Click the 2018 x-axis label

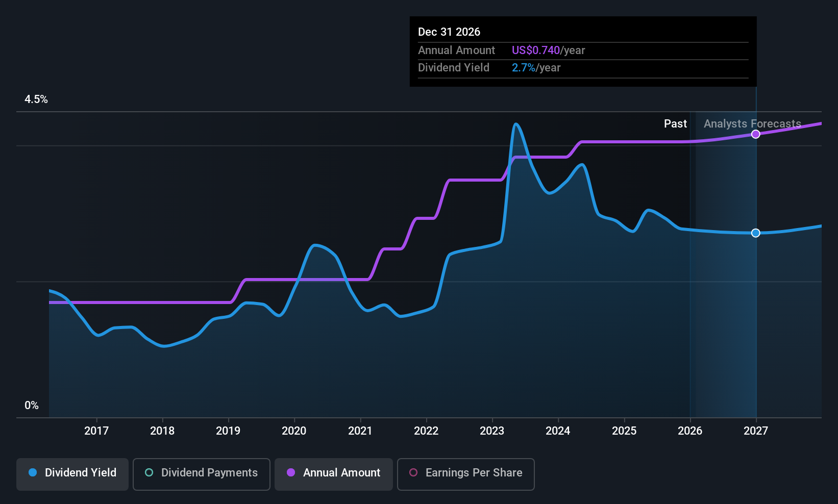pos(162,431)
